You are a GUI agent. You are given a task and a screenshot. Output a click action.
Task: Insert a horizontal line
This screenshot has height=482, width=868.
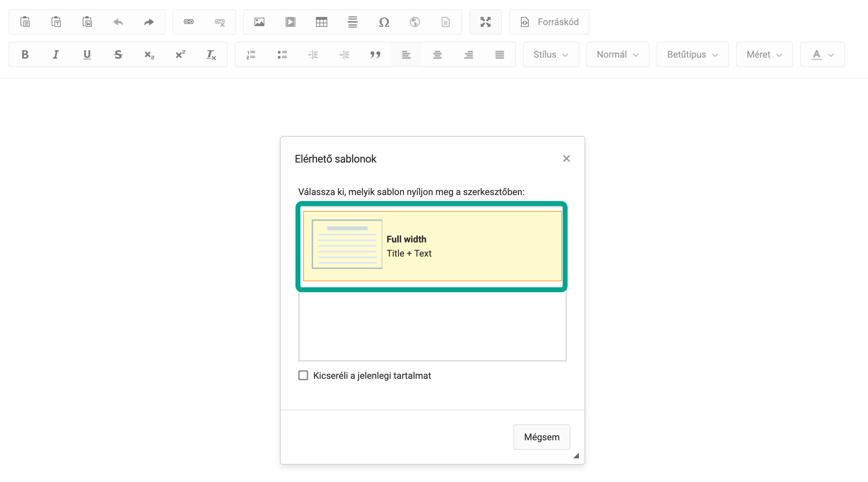tap(353, 22)
